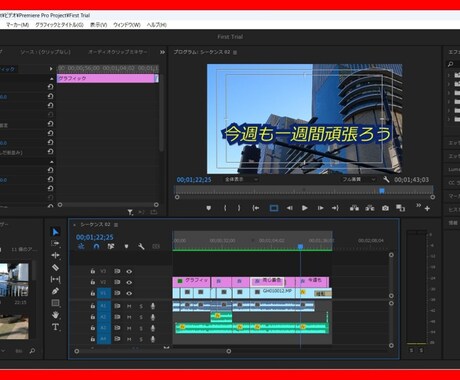Toggle safe margins in Program monitor
The height and width of the screenshot is (380, 460).
(274, 208)
